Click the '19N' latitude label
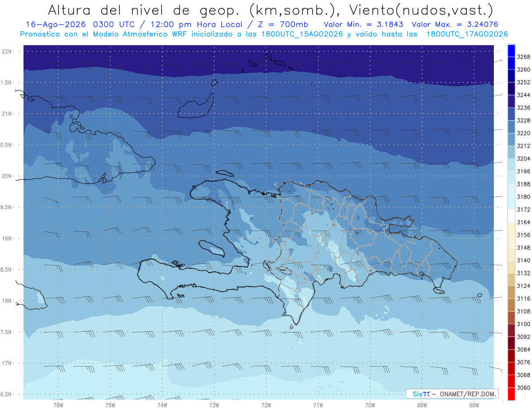Screen dimensions: 532x411 (7, 239)
